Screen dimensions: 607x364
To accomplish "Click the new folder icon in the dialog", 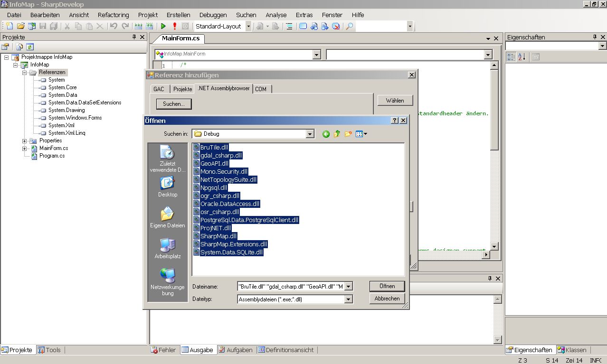I will pos(349,133).
